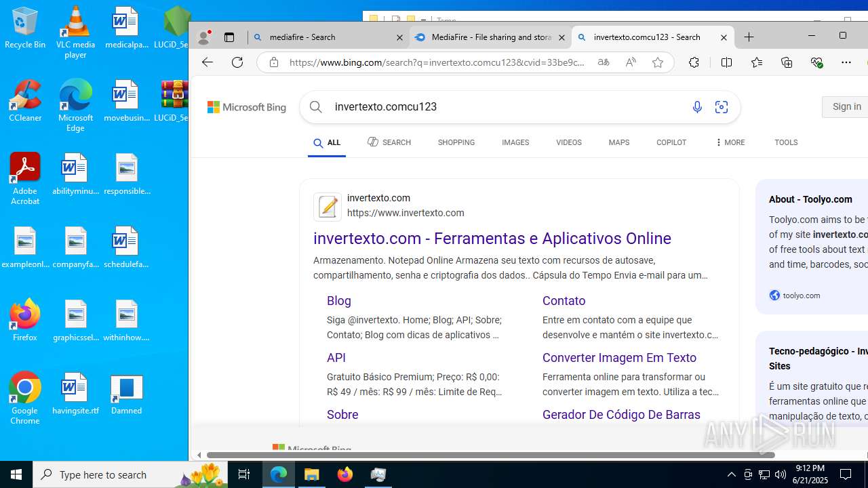Launch Google Chrome desktop shortcut
868x488 pixels.
(25, 399)
